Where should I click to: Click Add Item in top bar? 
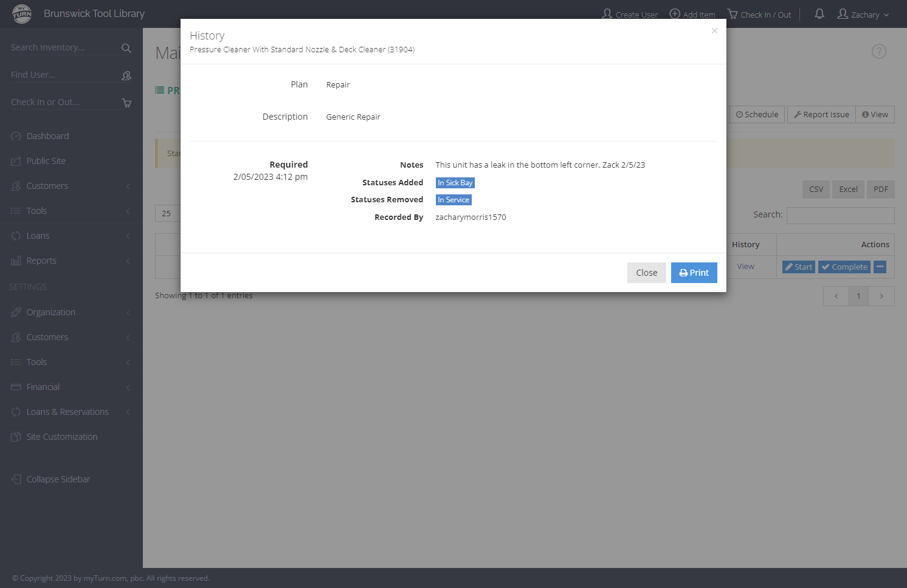692,15
